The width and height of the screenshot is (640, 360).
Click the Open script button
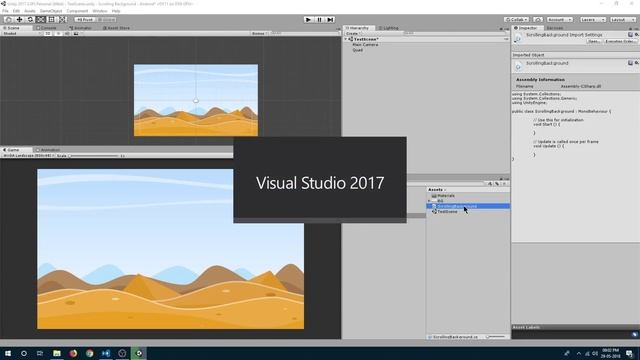594,41
